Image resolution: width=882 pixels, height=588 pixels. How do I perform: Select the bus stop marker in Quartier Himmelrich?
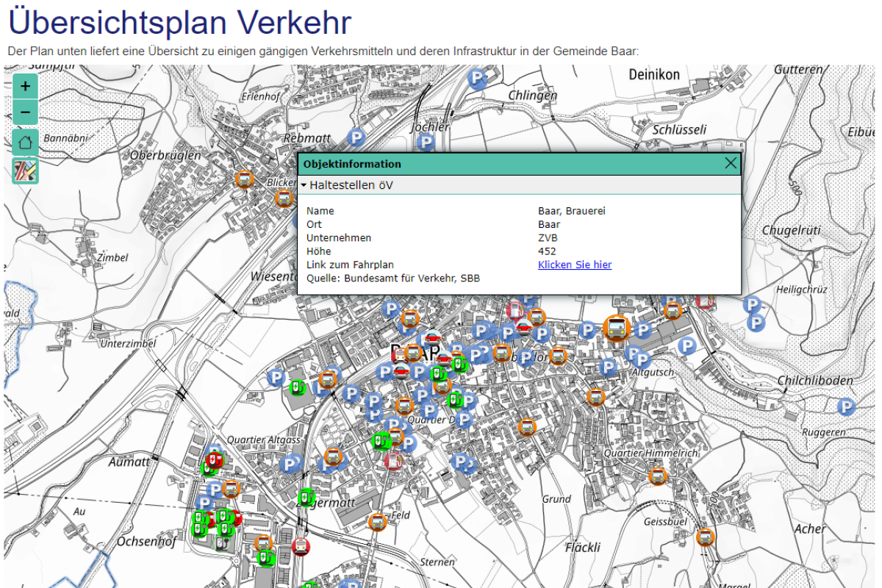[x=658, y=476]
